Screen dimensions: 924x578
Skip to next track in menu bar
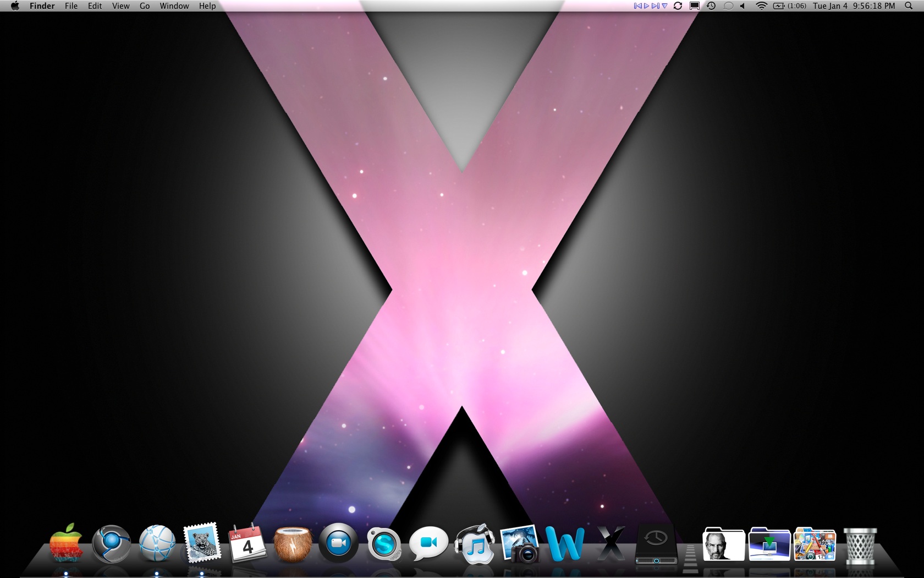pos(655,6)
